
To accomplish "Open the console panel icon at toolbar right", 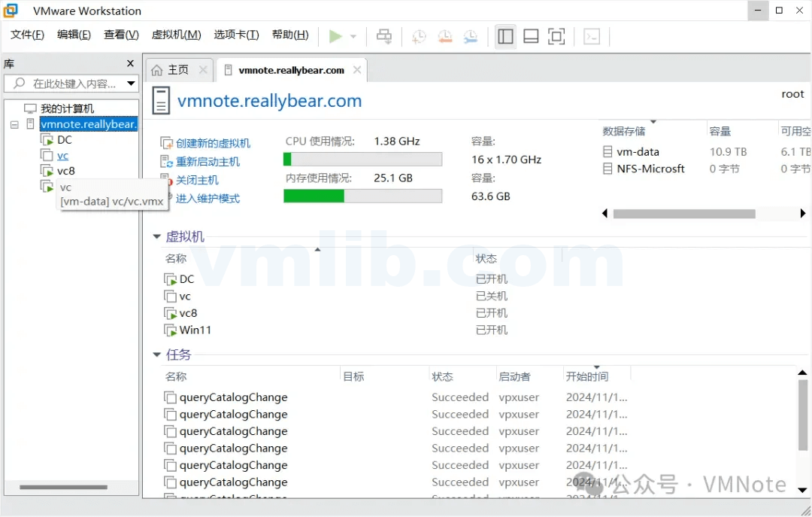I will click(x=591, y=35).
